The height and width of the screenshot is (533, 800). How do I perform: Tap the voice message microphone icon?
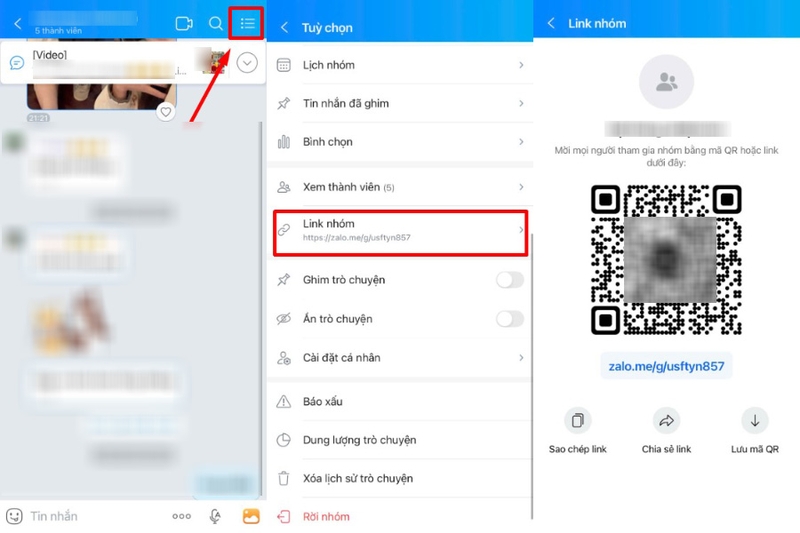[x=215, y=516]
